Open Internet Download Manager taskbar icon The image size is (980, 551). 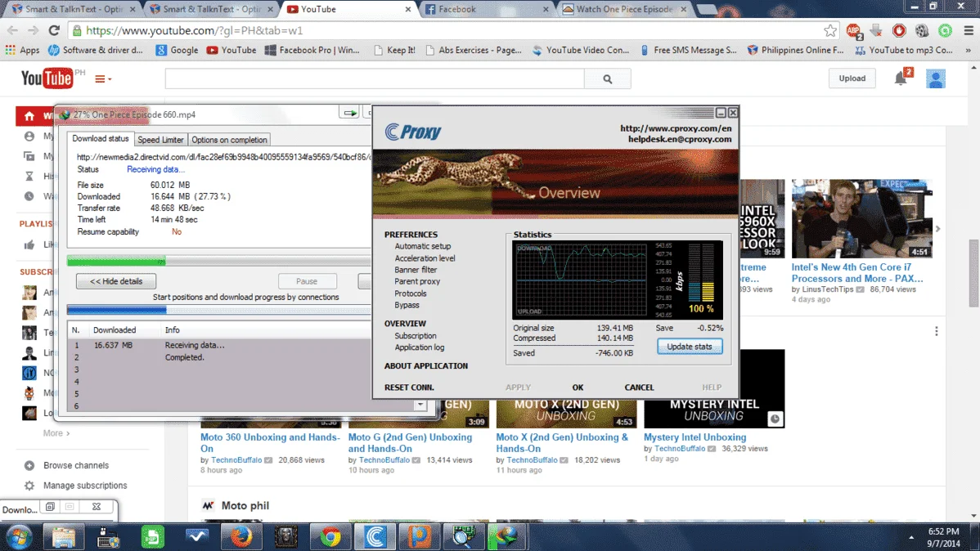pos(506,536)
